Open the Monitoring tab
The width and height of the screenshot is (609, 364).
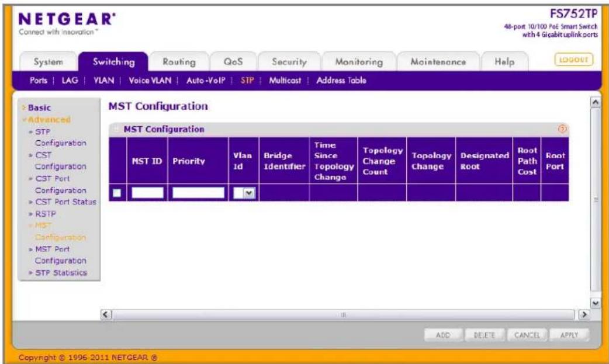tap(359, 62)
